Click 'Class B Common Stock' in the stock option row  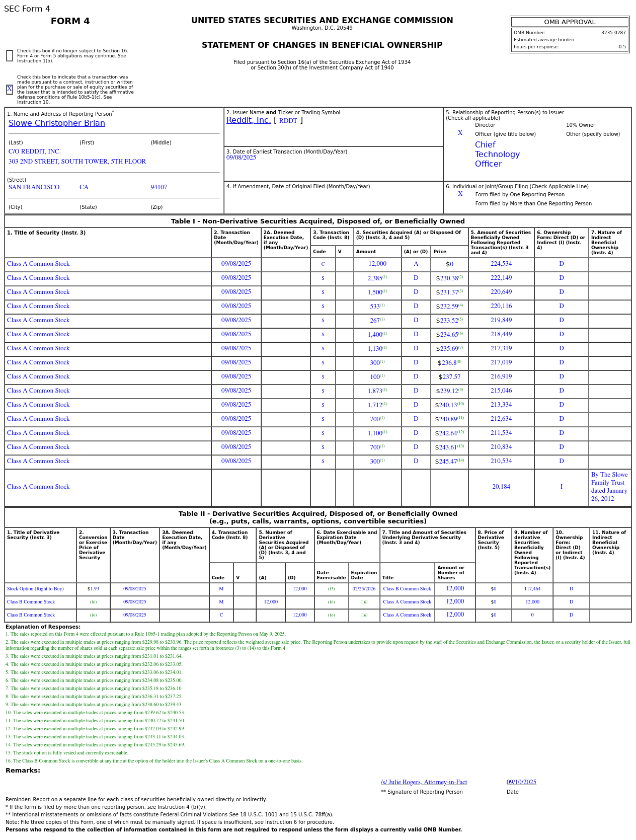tap(407, 589)
